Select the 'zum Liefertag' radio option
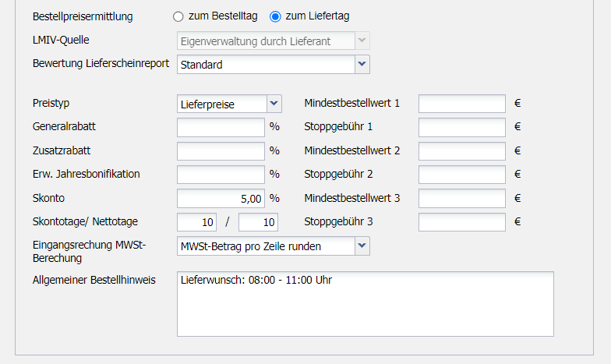This screenshot has width=611, height=364. 275,16
